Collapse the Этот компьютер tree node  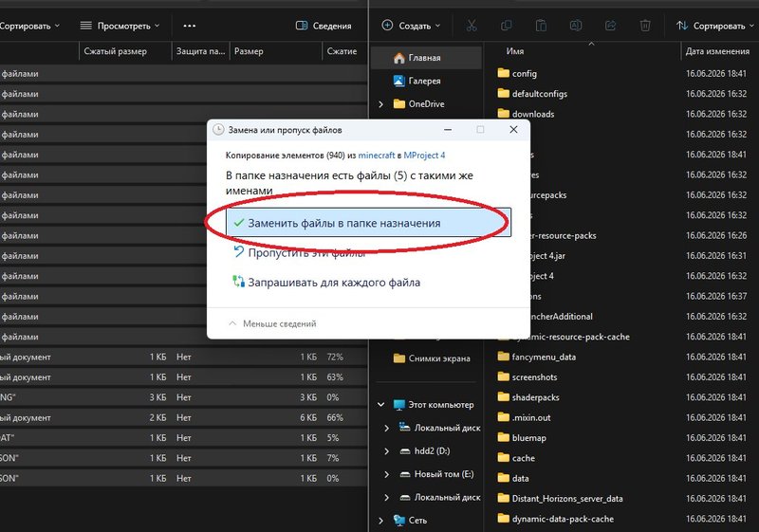click(x=381, y=405)
